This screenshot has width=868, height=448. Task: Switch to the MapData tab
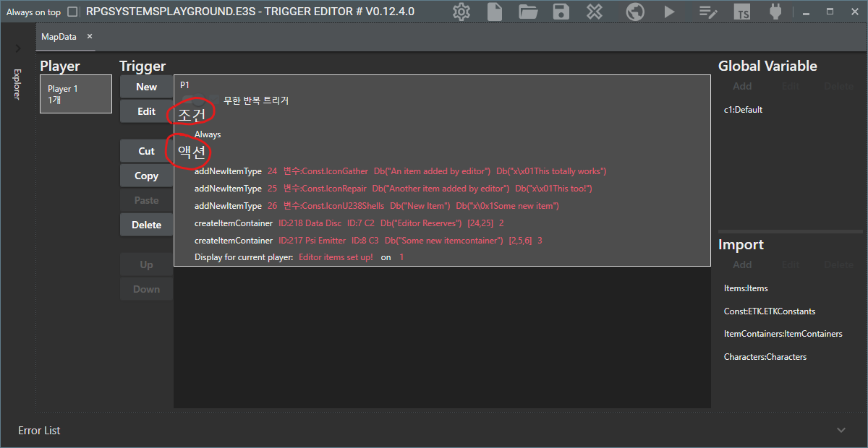59,37
